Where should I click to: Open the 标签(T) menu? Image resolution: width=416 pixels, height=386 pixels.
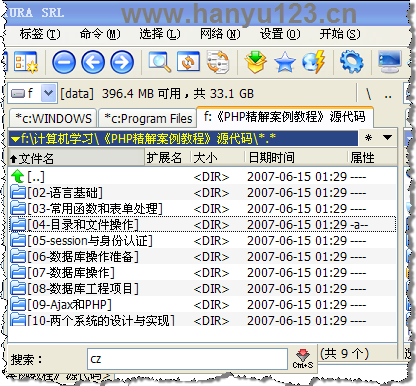[x=40, y=34]
